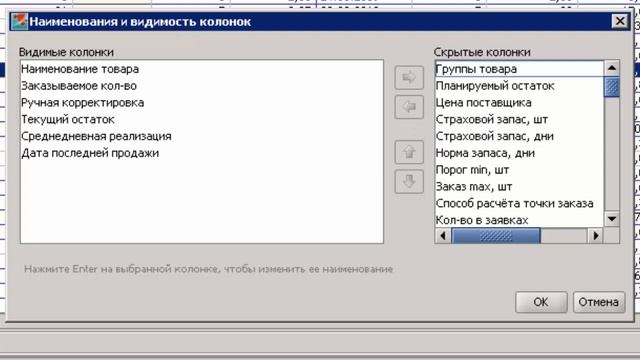This screenshot has height=360, width=640.
Task: Click the move-up arrow button
Action: click(x=409, y=152)
